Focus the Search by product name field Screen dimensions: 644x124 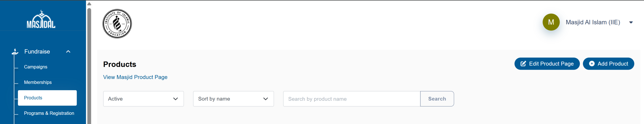pyautogui.click(x=351, y=99)
